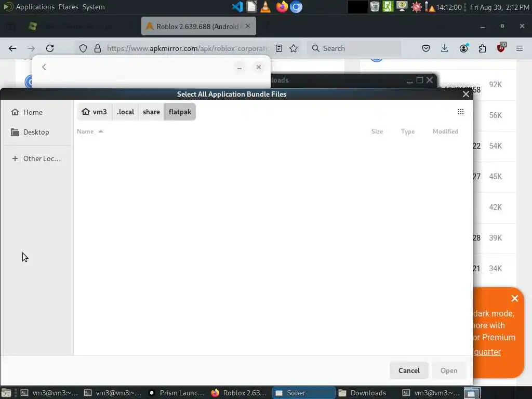Click the green exit-runner tray icon
The height and width of the screenshot is (399, 532).
point(388,7)
